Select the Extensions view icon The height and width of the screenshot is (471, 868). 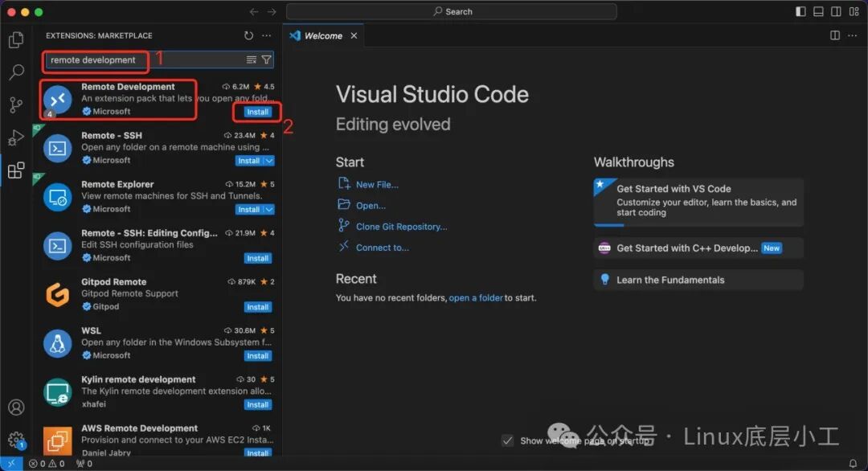click(x=16, y=170)
